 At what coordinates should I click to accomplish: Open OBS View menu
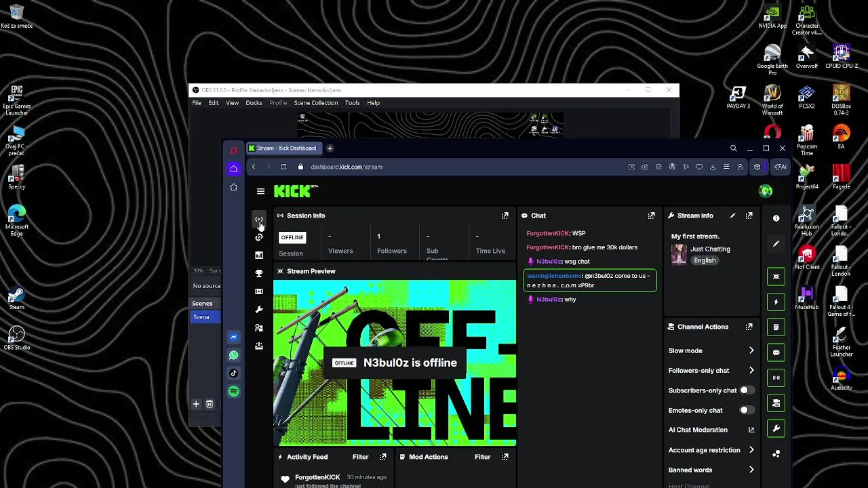click(x=232, y=103)
